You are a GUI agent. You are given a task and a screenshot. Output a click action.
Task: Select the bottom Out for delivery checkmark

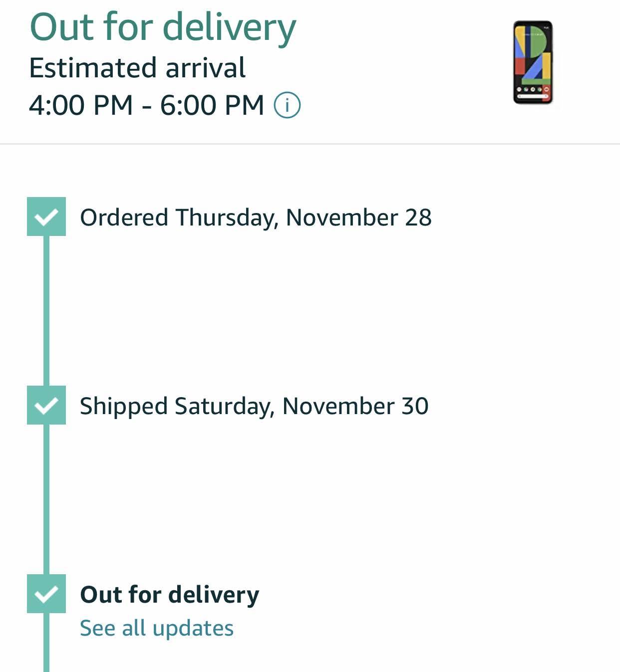point(46,594)
